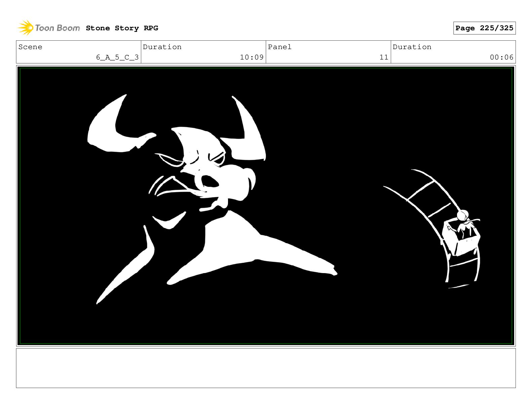
Task: Click the "Stone Story RPG" title text
Action: [122, 28]
